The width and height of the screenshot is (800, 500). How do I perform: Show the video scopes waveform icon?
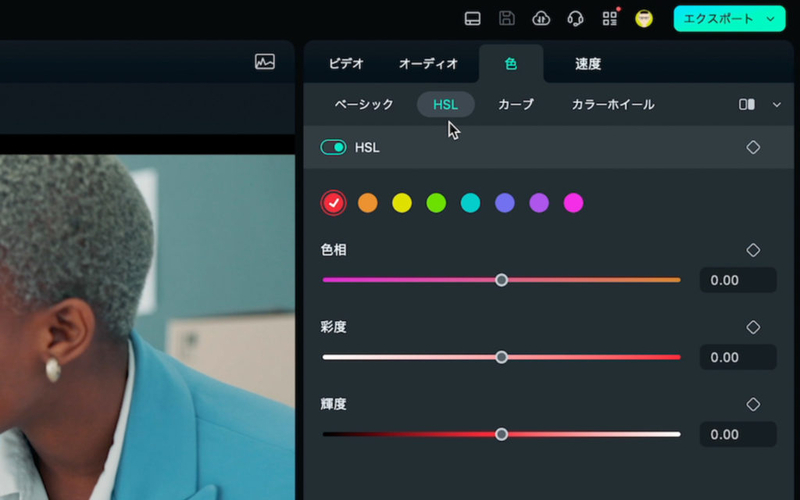[x=265, y=62]
